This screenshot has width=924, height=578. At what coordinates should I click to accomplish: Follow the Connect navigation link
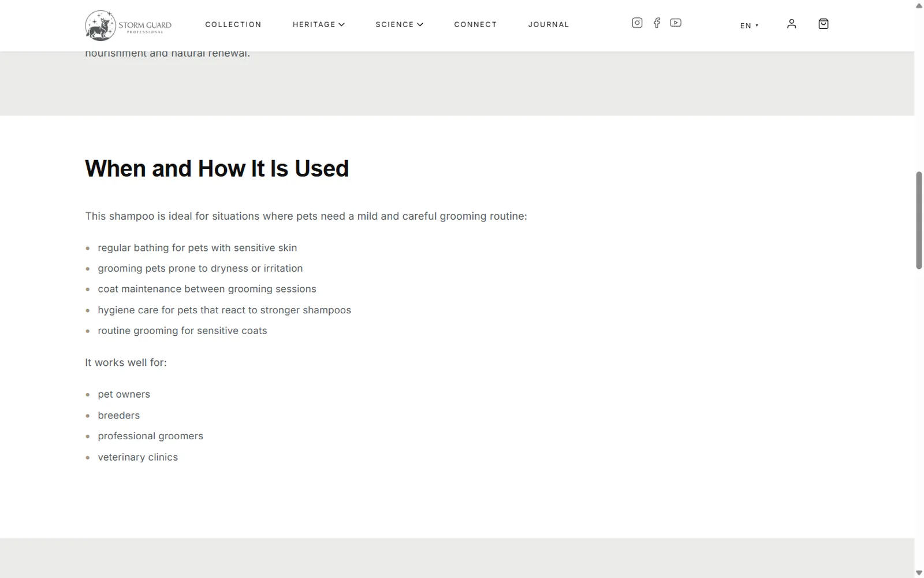click(x=475, y=24)
